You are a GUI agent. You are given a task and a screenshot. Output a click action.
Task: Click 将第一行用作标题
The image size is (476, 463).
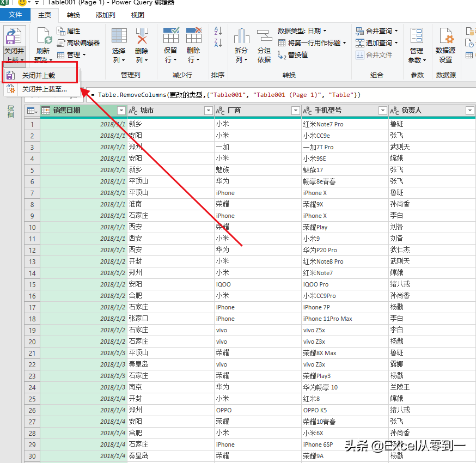click(x=312, y=43)
